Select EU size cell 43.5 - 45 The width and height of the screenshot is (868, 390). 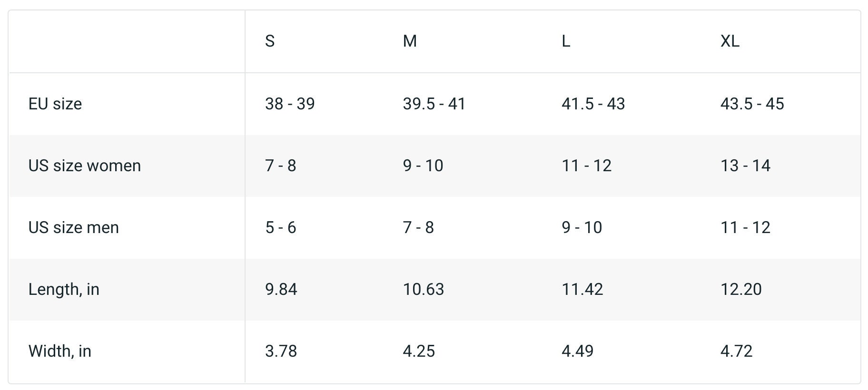coord(752,104)
